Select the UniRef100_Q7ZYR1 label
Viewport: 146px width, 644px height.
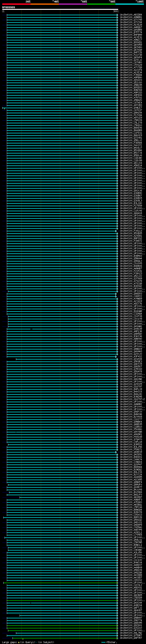131,138
